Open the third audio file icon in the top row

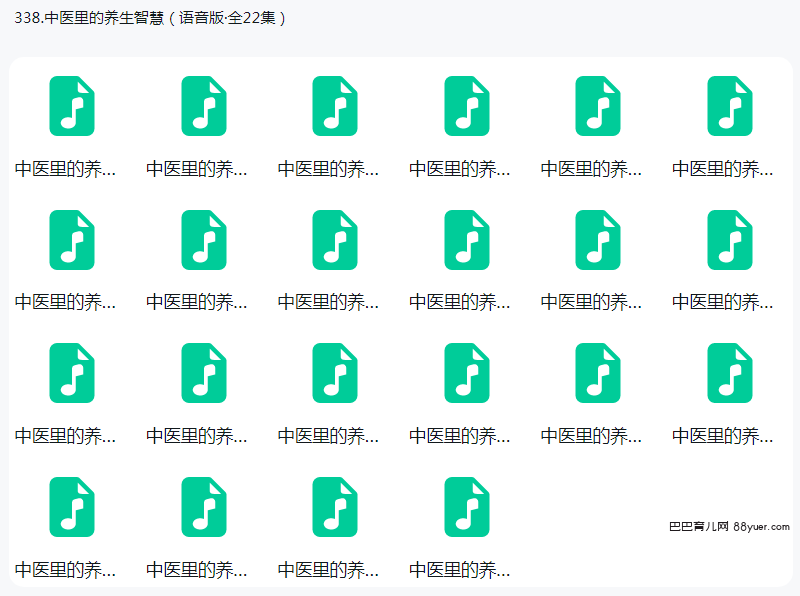pyautogui.click(x=335, y=106)
